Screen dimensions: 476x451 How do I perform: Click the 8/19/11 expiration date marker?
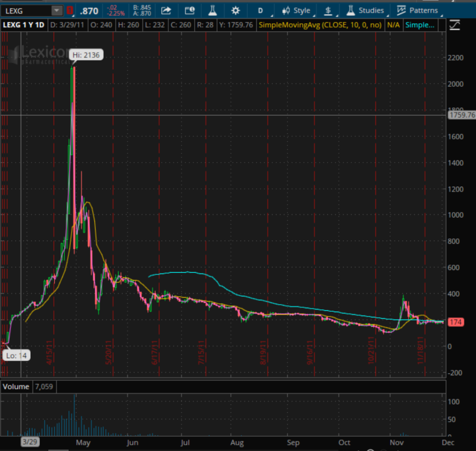pos(263,353)
